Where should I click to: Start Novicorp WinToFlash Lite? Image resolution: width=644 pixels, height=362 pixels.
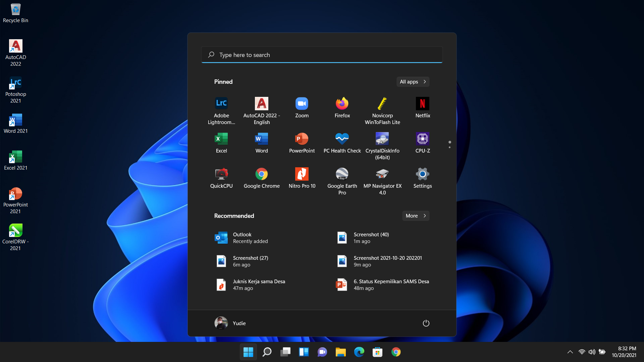click(382, 107)
